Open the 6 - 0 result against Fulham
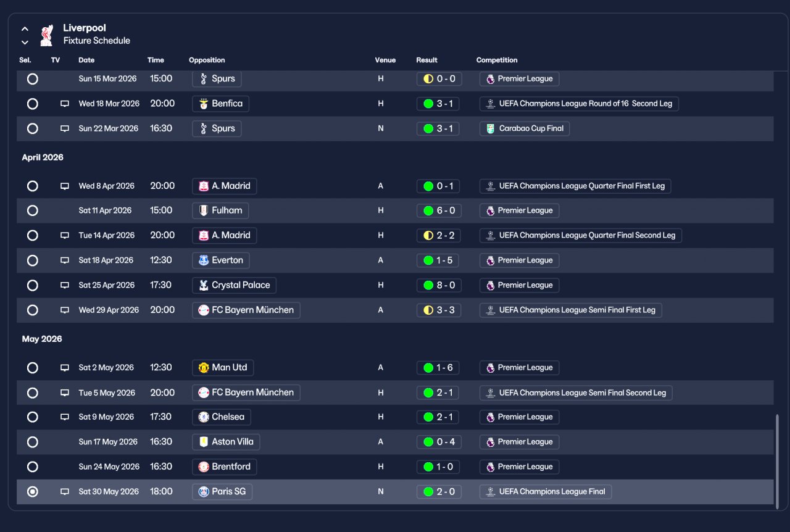 pos(438,210)
